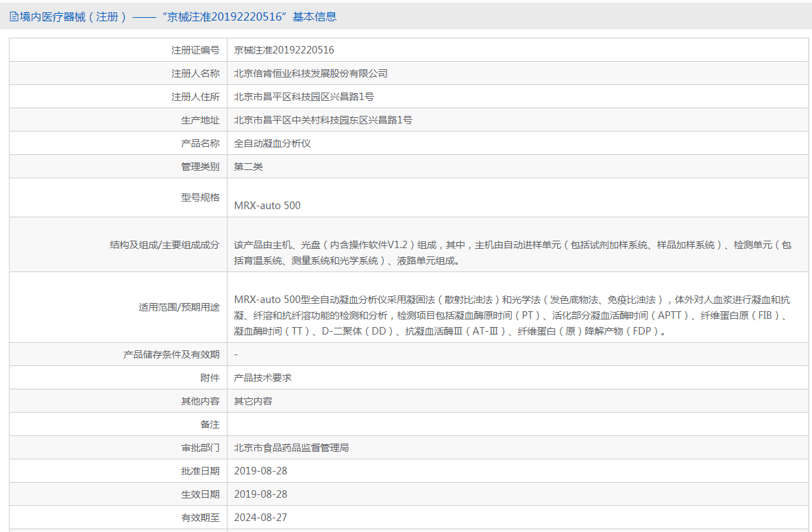Select approval date 2019-08-28 in 批准日期 row
Screen dimensions: 812x532
pyautogui.click(x=260, y=471)
